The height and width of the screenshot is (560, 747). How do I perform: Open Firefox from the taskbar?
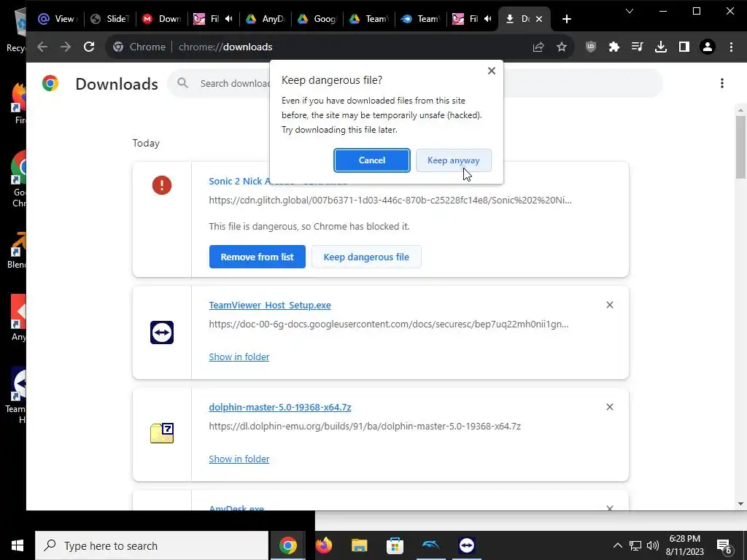[x=323, y=545]
